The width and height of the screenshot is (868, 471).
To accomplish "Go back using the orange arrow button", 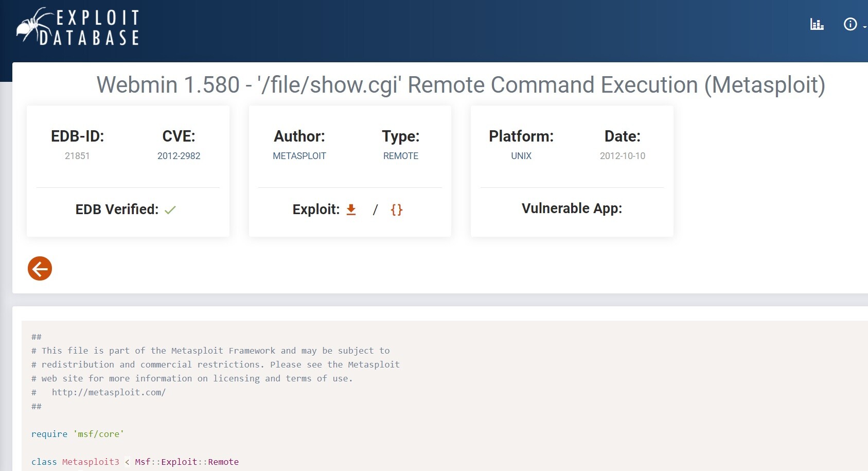I will coord(40,269).
